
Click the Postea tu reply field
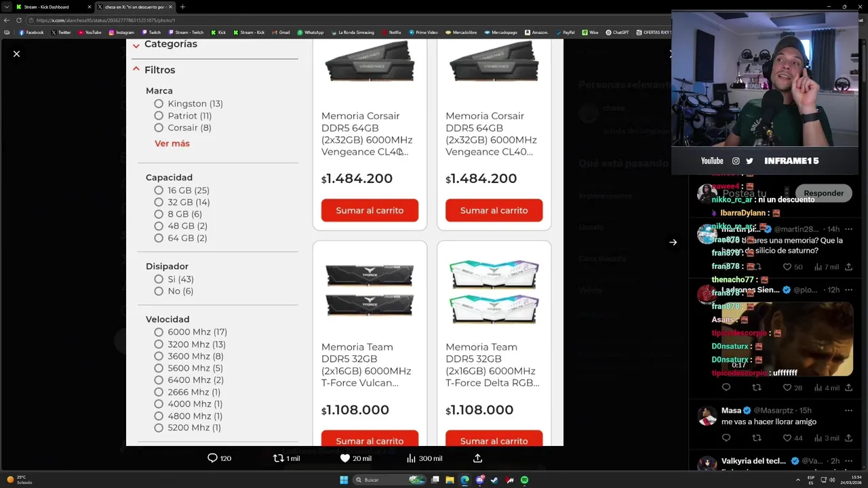coord(745,194)
